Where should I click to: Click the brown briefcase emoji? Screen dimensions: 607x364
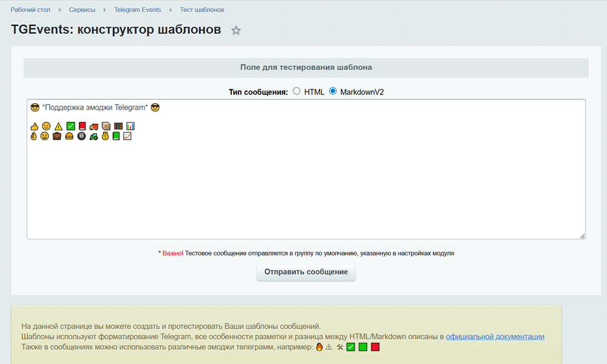point(57,136)
